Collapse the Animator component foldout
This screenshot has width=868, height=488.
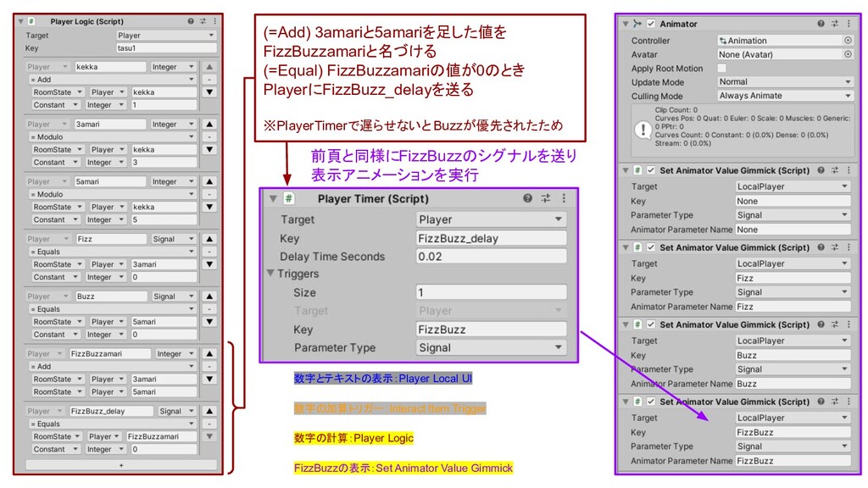point(626,24)
